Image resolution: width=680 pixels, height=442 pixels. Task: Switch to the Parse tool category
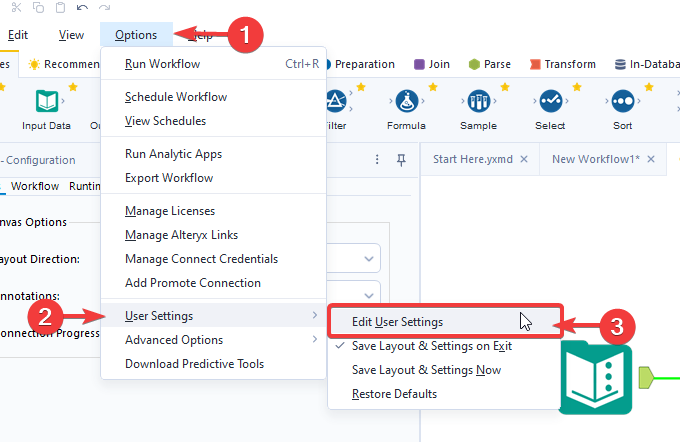tap(490, 64)
